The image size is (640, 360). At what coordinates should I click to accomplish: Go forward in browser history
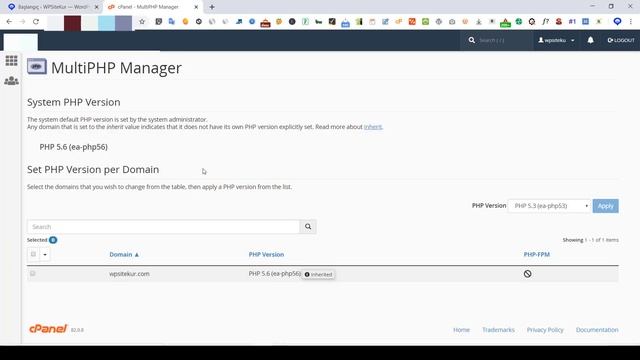22,22
